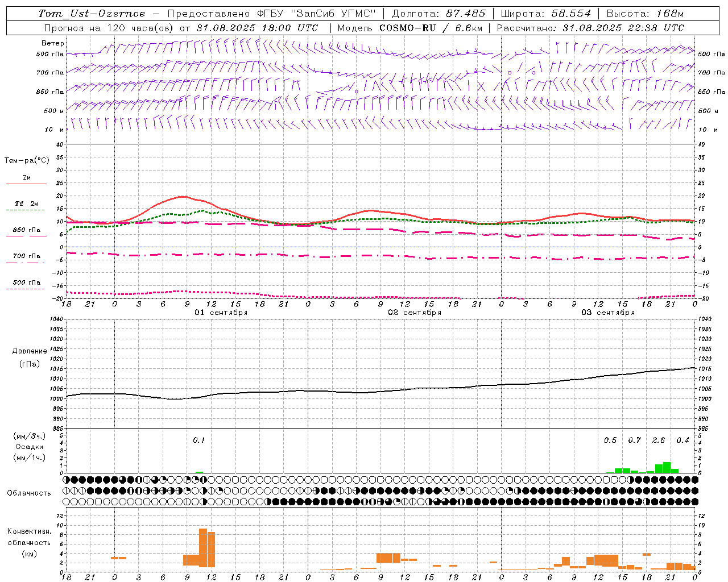This screenshot has width=728, height=582.
Task: Click the station name Tom_Ust-Ozernoe in header
Action: pyautogui.click(x=92, y=14)
